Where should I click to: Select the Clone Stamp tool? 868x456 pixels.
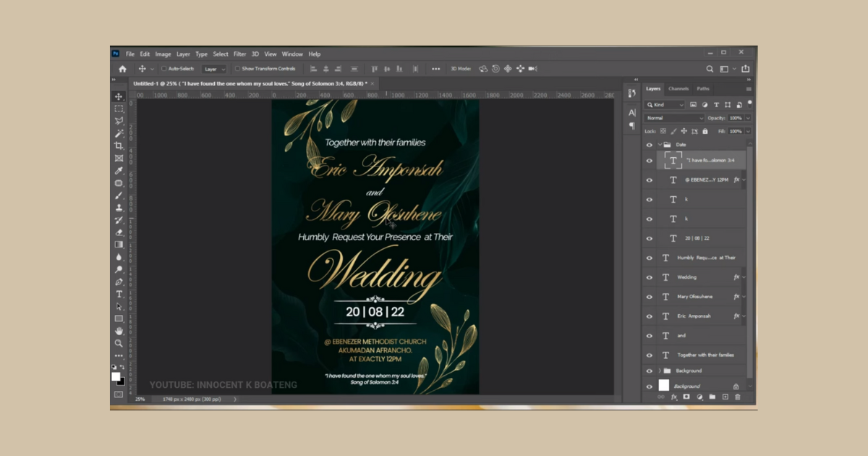click(119, 208)
